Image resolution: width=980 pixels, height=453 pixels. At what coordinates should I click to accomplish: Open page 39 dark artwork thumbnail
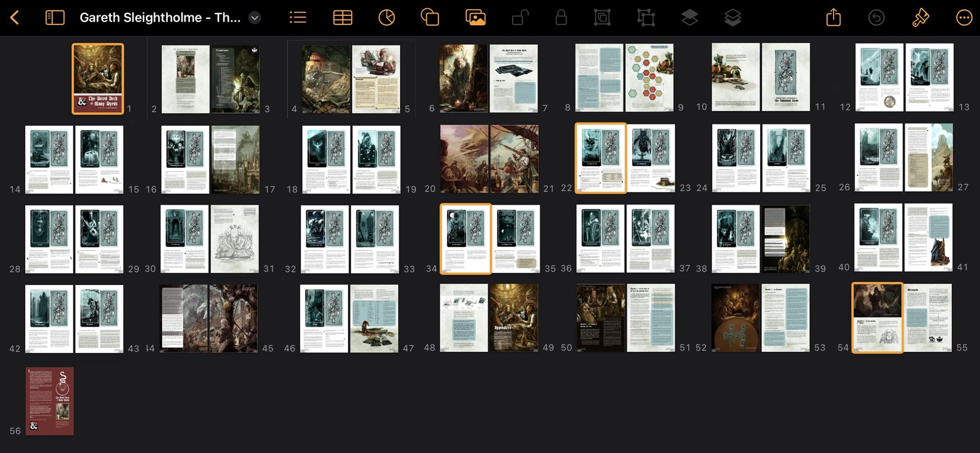click(786, 239)
